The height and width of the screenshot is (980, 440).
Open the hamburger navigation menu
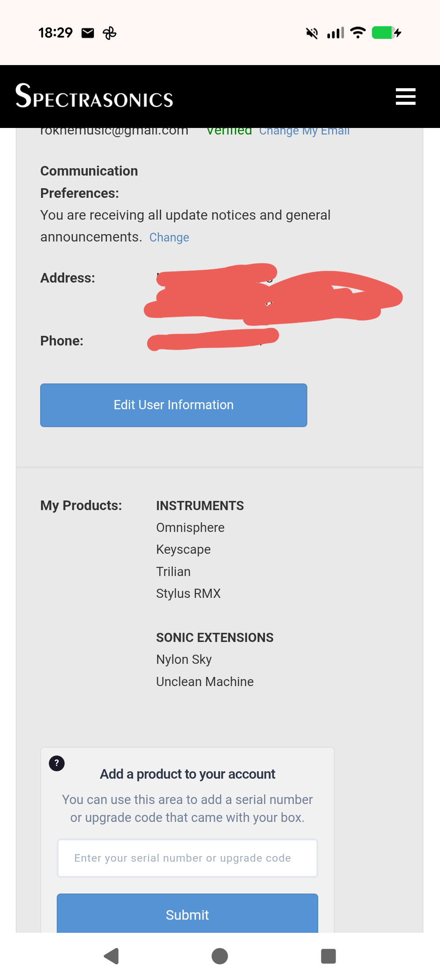pos(405,97)
